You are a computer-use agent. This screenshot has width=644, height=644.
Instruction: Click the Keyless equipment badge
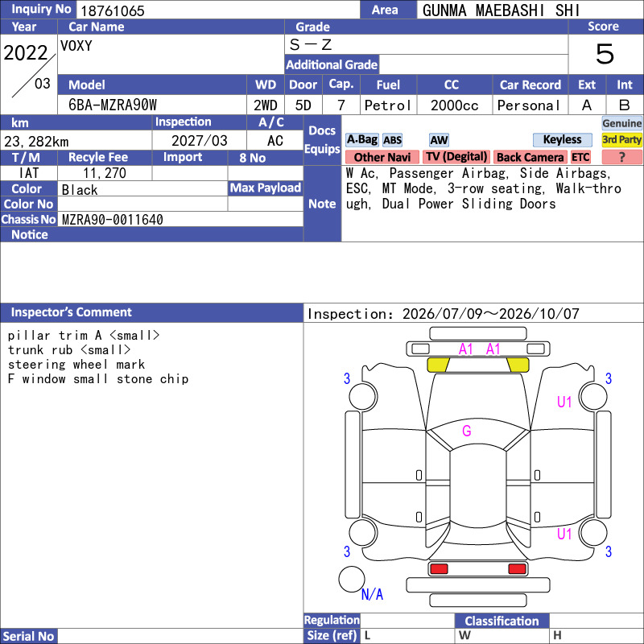[x=562, y=140]
